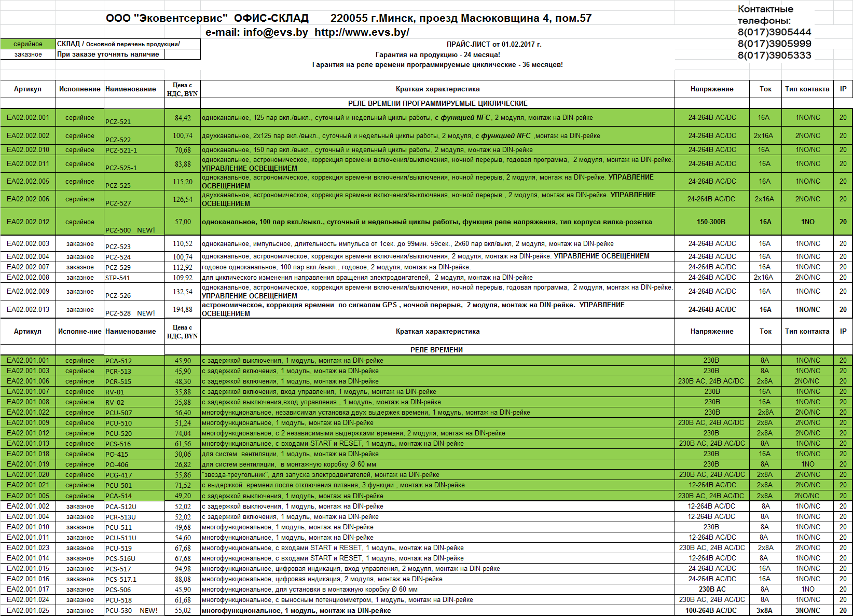The width and height of the screenshot is (853, 616).
Task: Click voltage cell 150-300В
Action: (712, 222)
